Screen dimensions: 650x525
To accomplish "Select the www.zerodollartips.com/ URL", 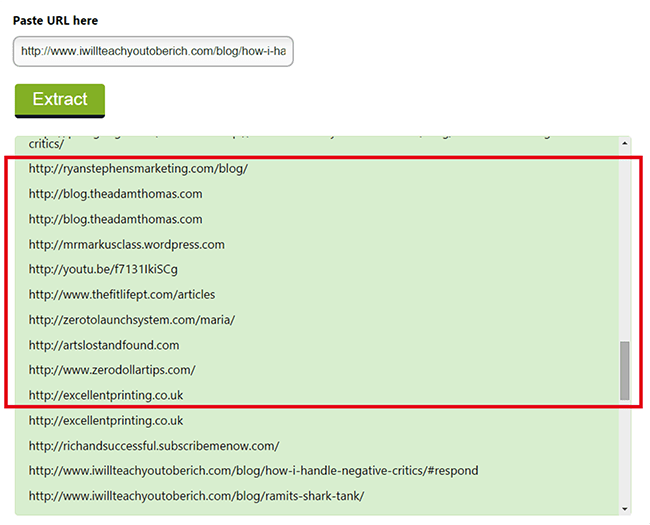I will pyautogui.click(x=112, y=370).
